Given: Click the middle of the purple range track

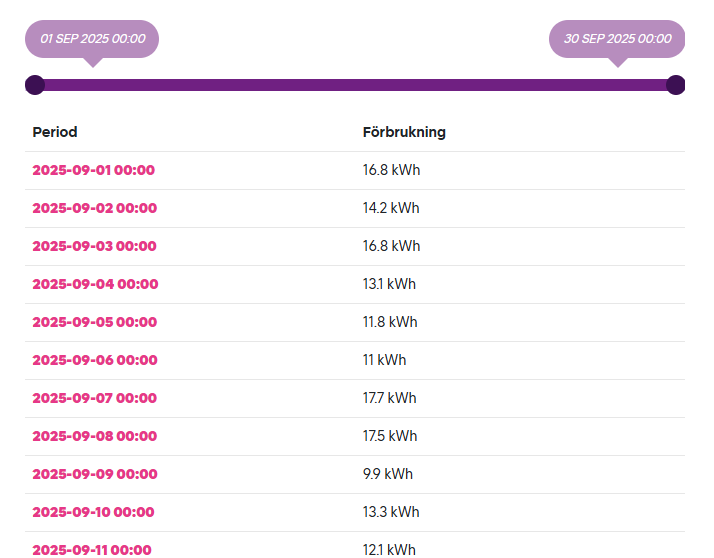Looking at the screenshot, I should click(355, 85).
